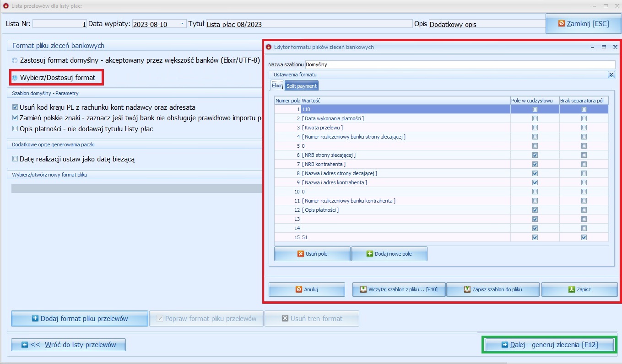Select the NRB kontrahenta row

(441, 164)
